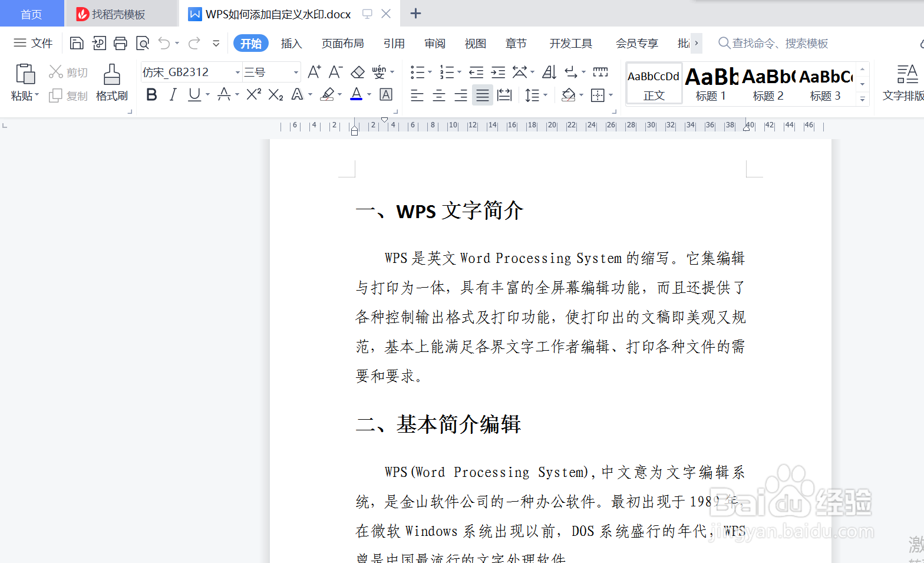This screenshot has width=924, height=563.
Task: Click the Sort icon
Action: (x=549, y=72)
